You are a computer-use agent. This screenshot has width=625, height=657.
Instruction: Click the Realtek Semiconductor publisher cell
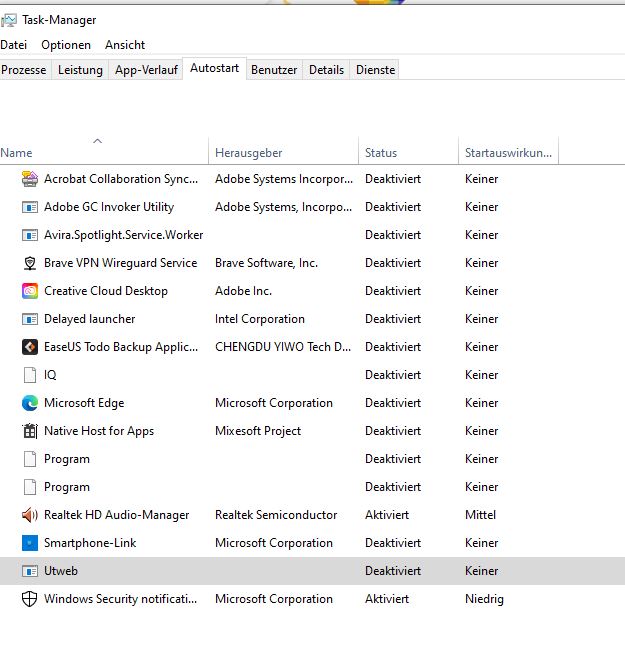click(x=276, y=515)
